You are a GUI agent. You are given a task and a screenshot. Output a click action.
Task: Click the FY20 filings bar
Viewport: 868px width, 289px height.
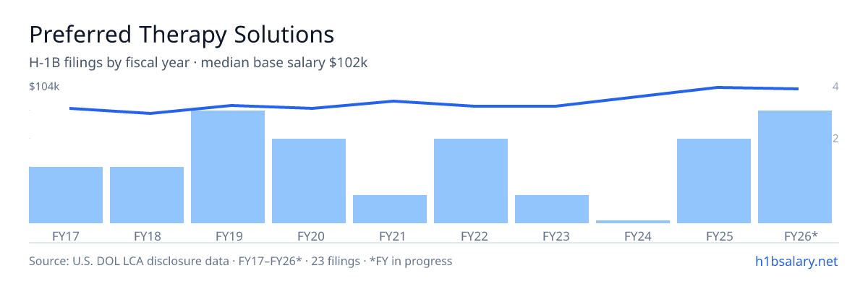[x=309, y=181]
